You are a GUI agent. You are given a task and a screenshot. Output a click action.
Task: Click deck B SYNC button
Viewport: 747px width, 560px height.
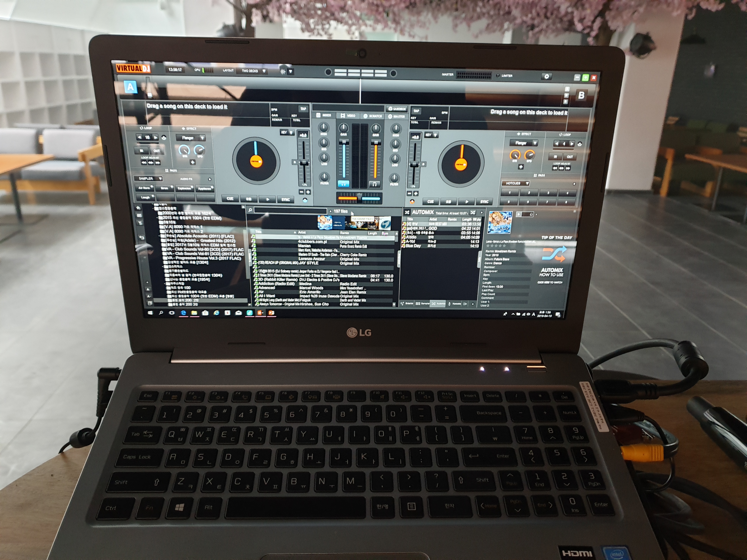point(484,202)
